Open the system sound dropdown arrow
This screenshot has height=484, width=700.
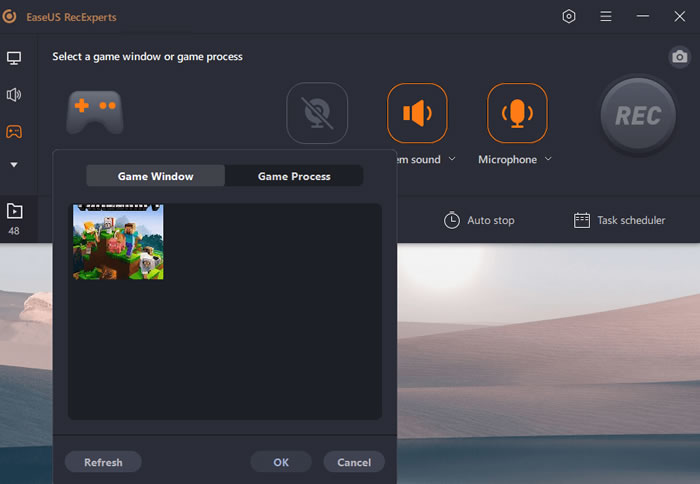452,159
